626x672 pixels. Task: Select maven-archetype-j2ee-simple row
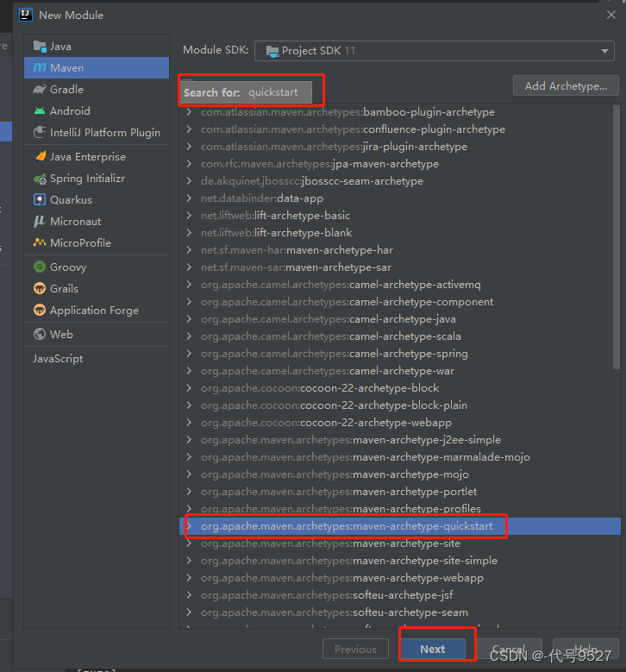point(400,440)
